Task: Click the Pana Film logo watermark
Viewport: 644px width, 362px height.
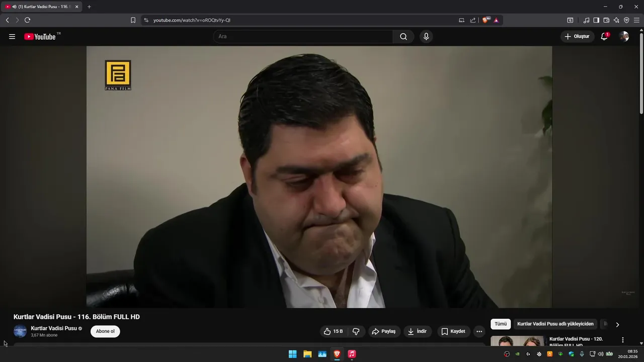Action: [x=118, y=75]
